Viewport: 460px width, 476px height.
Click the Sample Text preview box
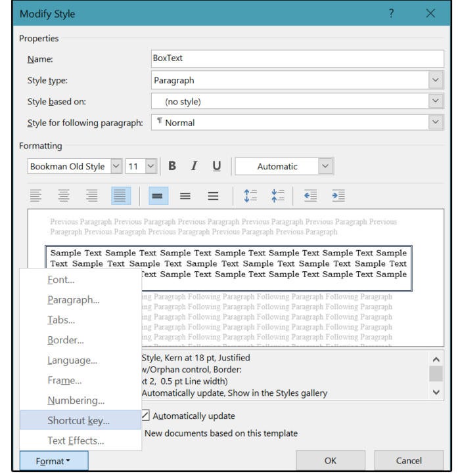point(229,269)
